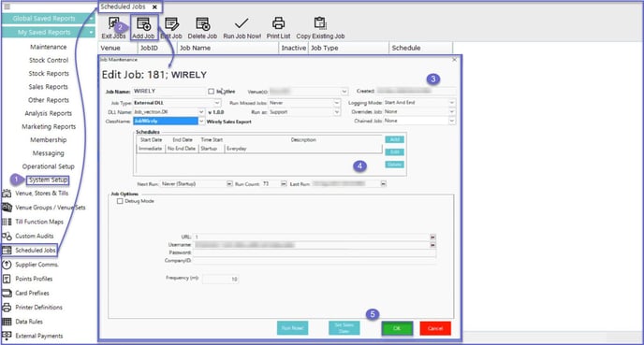Click the URL input field

click(x=312, y=237)
